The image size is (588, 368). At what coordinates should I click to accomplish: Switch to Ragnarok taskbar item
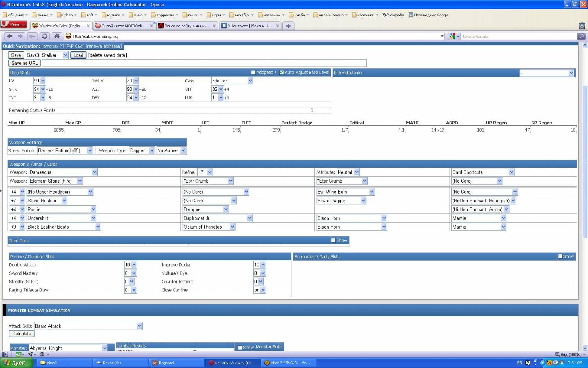(177, 363)
